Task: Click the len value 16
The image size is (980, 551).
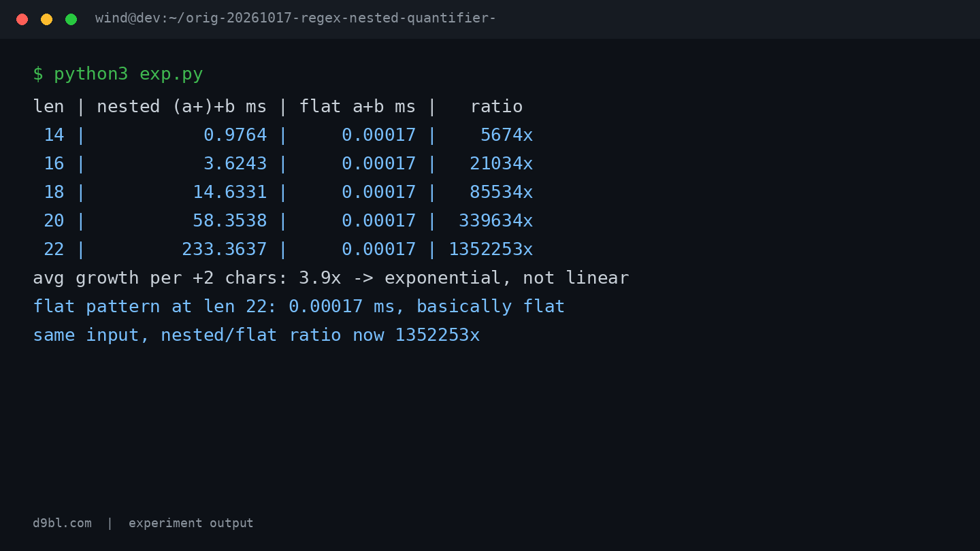Action: pos(54,163)
